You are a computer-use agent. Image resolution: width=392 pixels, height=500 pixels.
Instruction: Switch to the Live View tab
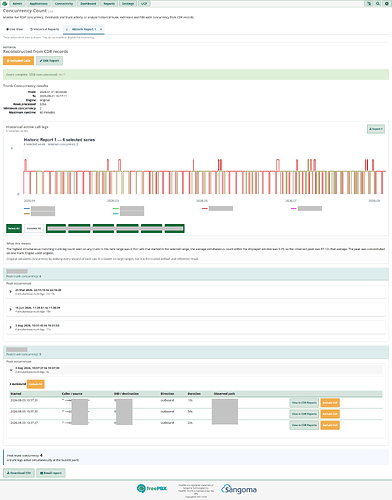(x=15, y=29)
